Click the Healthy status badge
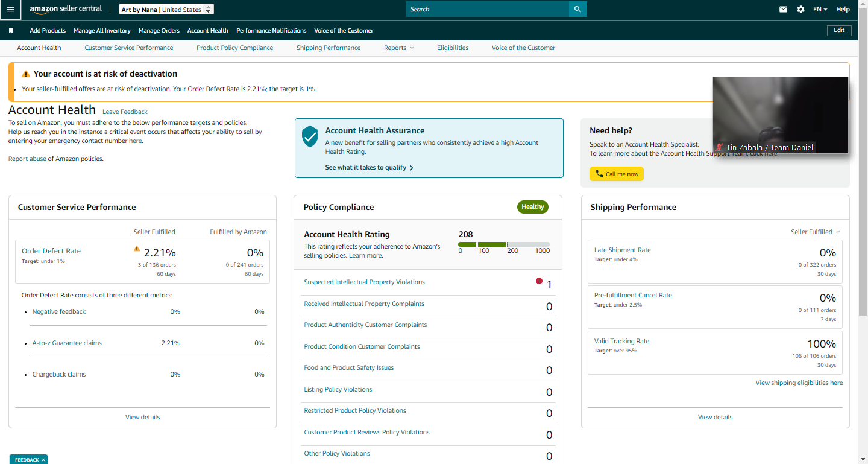 pyautogui.click(x=533, y=207)
